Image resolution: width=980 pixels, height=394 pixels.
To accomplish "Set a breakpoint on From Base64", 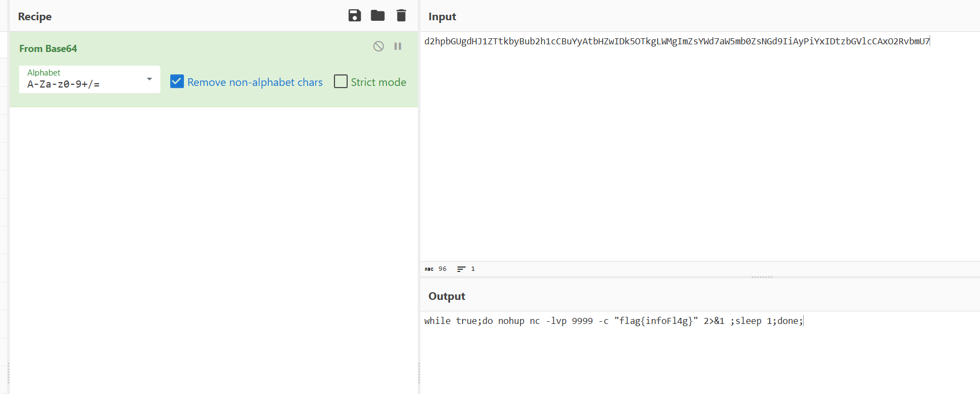I will click(x=398, y=47).
